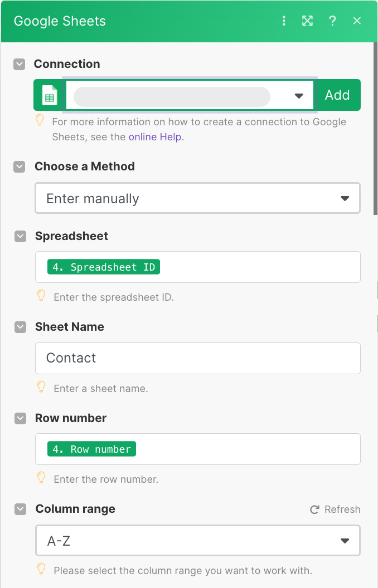The image size is (378, 588).
Task: Click the Add connection button
Action: (337, 95)
